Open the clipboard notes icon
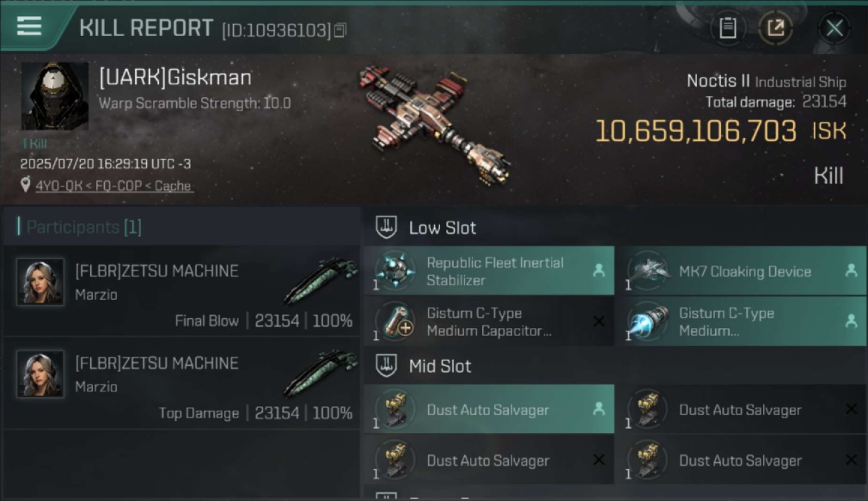 click(x=728, y=28)
